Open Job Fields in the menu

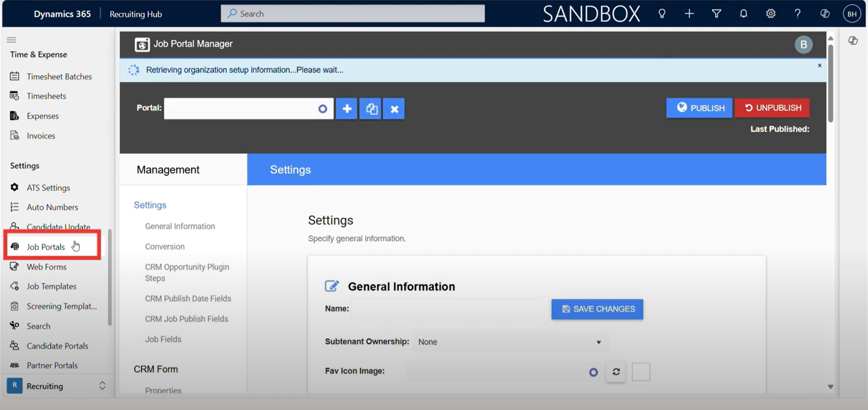point(163,339)
